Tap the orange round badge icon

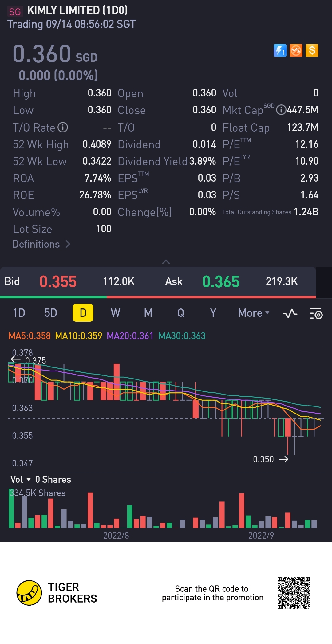(296, 50)
